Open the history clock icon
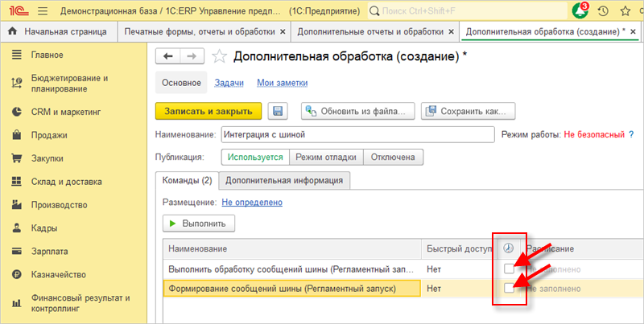 coord(603,11)
